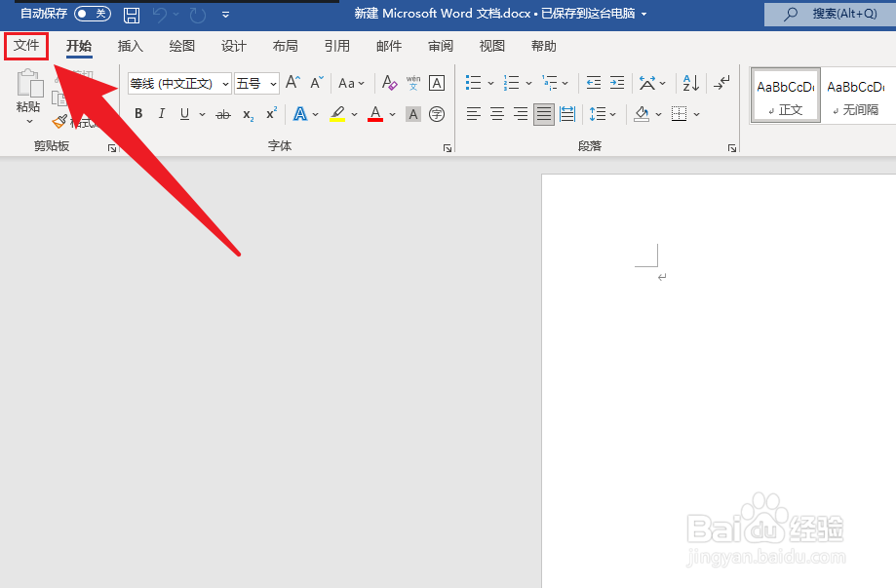
Task: Open the text highlight color tool
Action: click(x=336, y=114)
